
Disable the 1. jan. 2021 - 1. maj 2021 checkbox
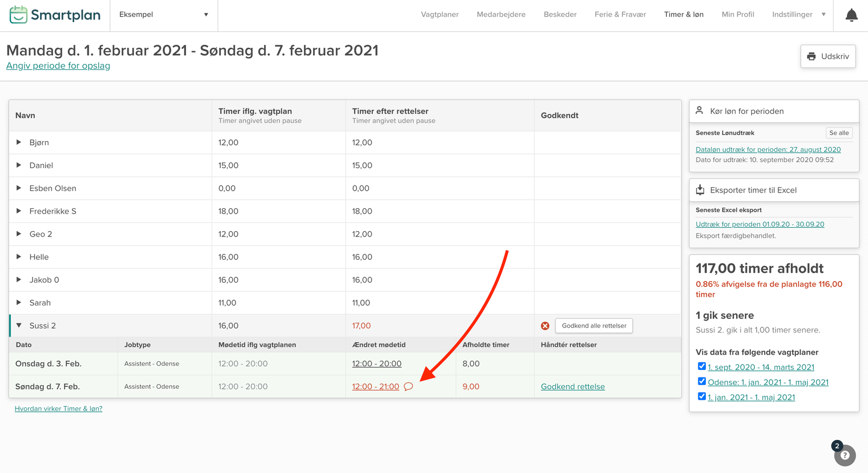pyautogui.click(x=701, y=397)
